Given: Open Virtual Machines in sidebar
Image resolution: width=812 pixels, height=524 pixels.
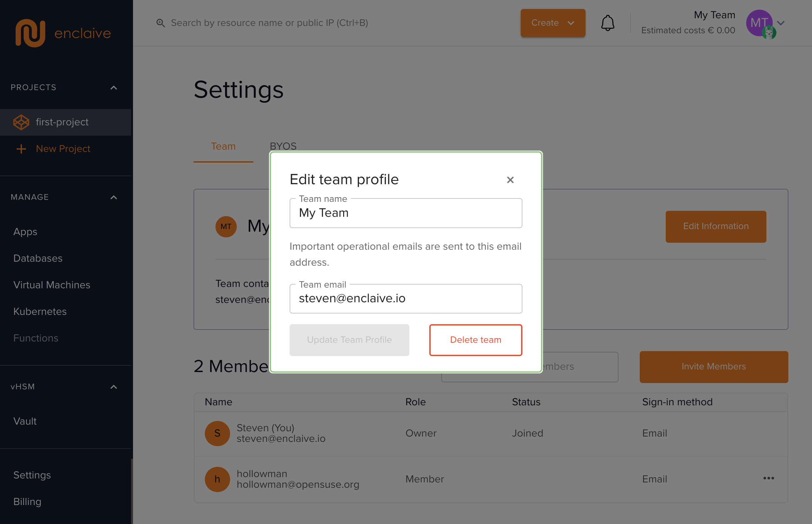Looking at the screenshot, I should [x=52, y=285].
